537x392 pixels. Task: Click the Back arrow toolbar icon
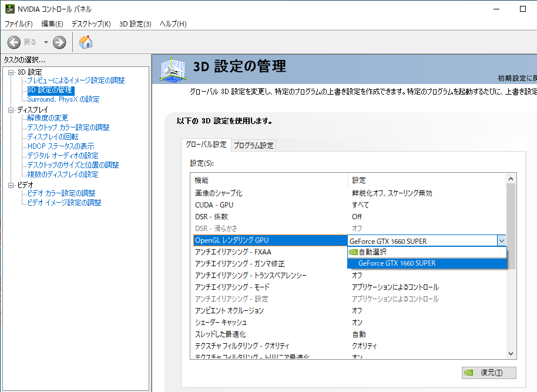(x=14, y=42)
